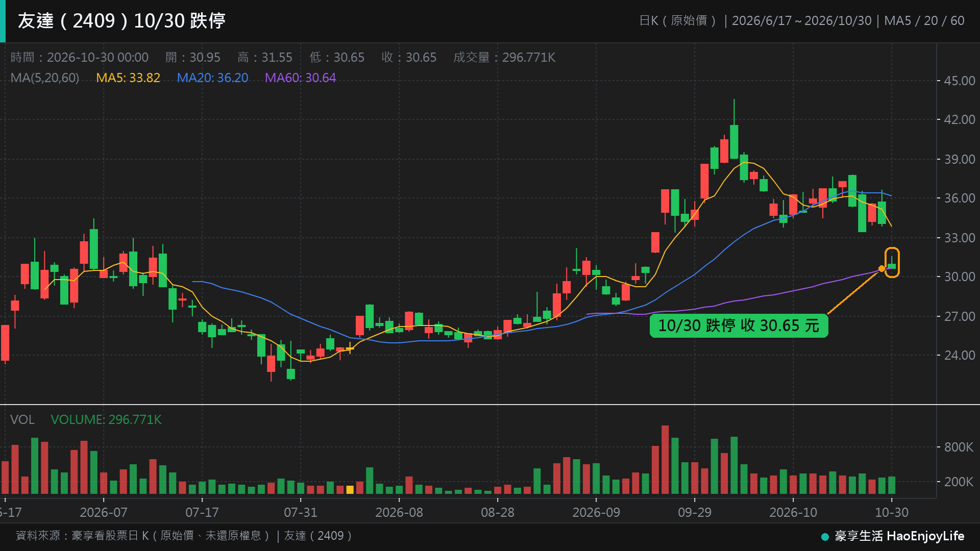Click the 資料來源 footer text

(x=184, y=536)
